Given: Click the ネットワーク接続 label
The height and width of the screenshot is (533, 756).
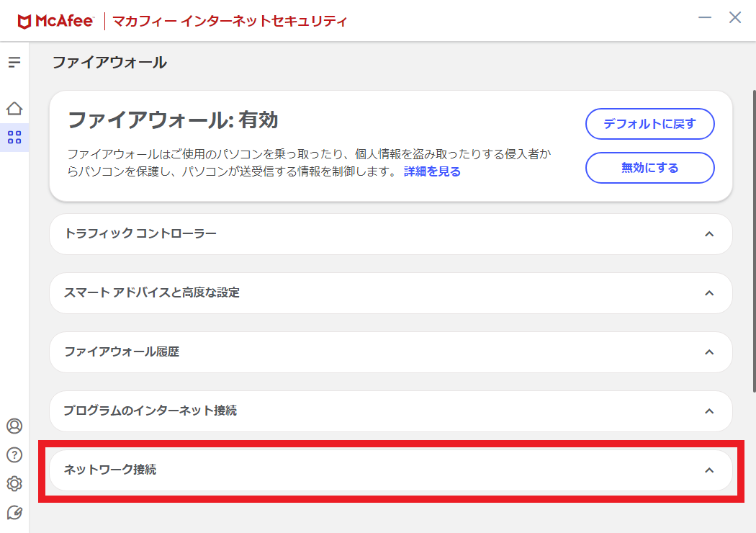Looking at the screenshot, I should (110, 470).
